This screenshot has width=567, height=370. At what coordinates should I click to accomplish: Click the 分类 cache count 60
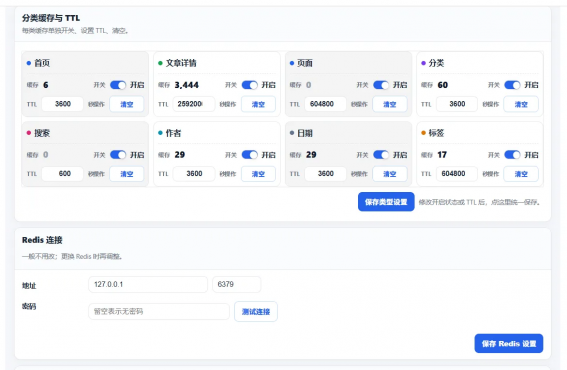[443, 85]
